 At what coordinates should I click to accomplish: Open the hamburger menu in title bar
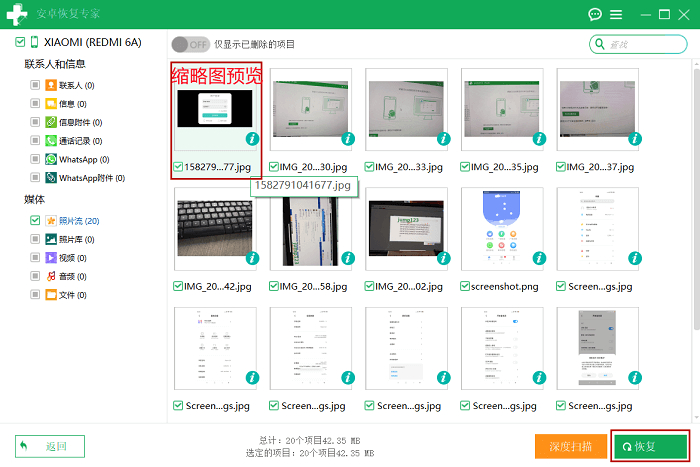(616, 15)
